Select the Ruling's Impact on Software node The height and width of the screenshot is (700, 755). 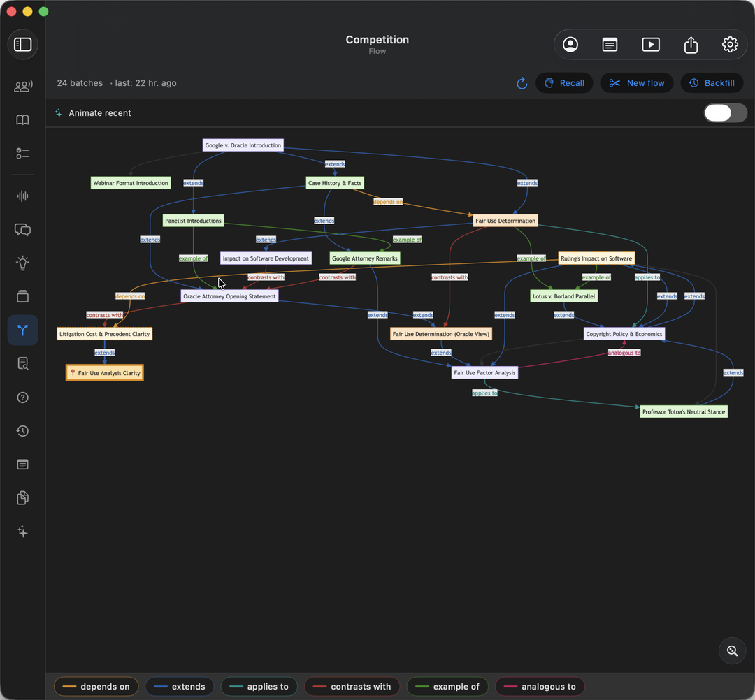[596, 258]
